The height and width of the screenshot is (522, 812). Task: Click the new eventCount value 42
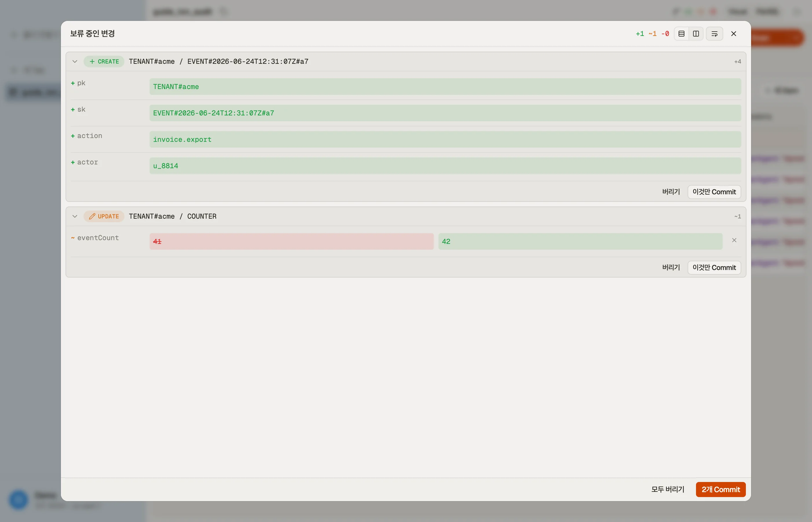click(580, 241)
